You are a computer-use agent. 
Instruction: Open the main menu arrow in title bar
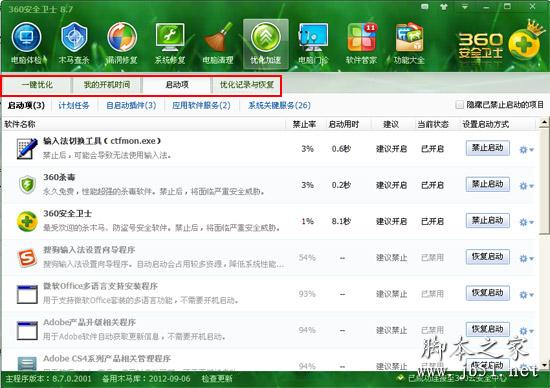coord(465,6)
